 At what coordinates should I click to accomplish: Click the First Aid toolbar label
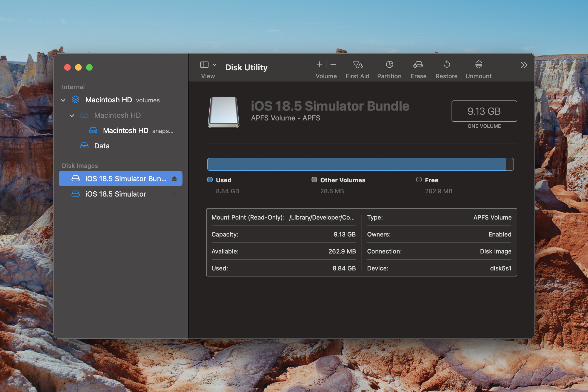tap(357, 76)
